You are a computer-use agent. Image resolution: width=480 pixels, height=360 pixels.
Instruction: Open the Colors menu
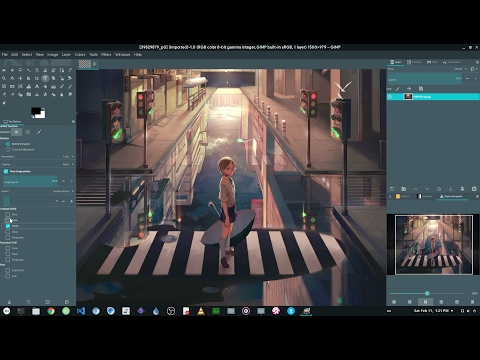click(x=80, y=54)
